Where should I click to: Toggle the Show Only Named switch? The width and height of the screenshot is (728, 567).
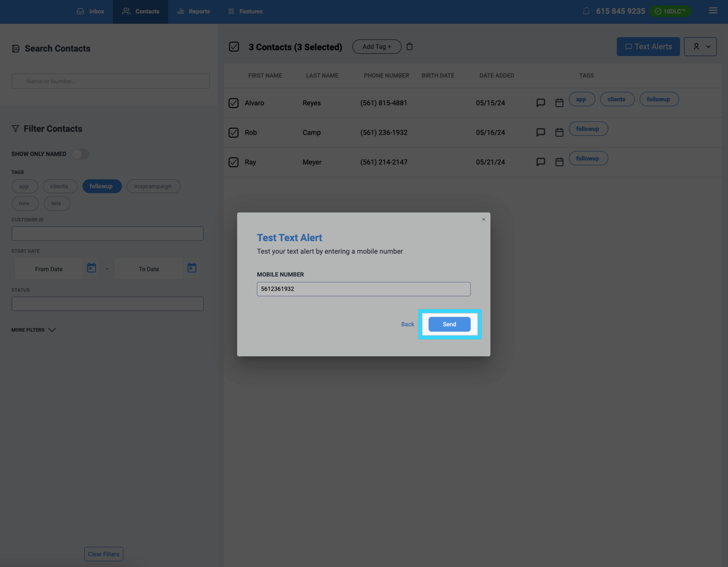tap(81, 154)
